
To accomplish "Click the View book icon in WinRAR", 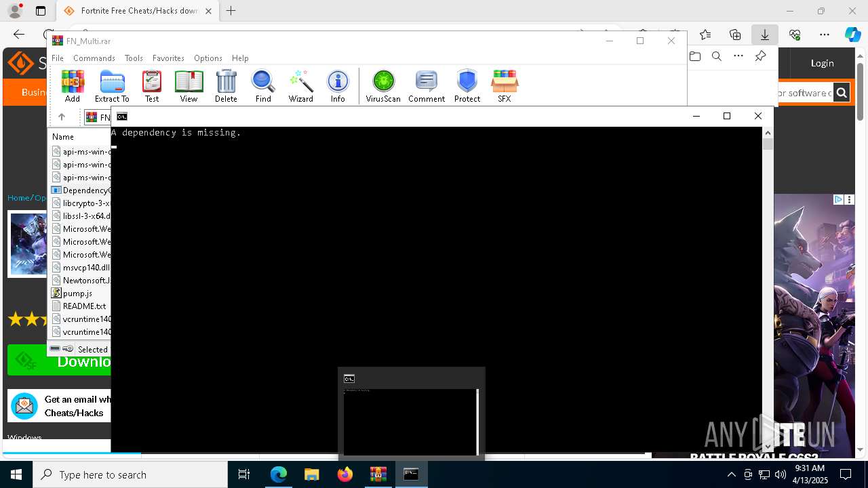I will point(189,86).
